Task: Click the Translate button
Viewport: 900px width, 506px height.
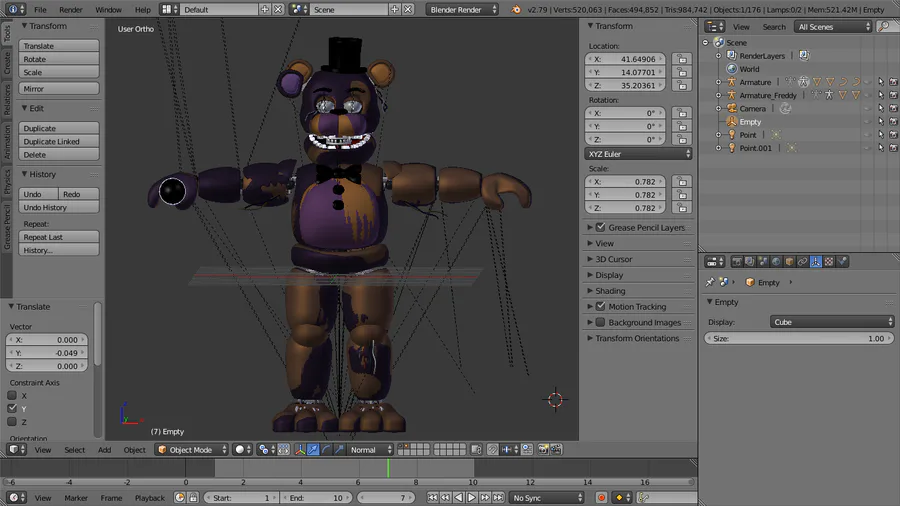Action: tap(59, 46)
